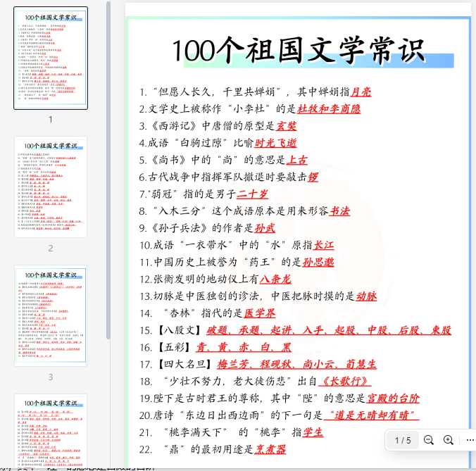Click the 【五彩】 label in line 16

(174, 347)
